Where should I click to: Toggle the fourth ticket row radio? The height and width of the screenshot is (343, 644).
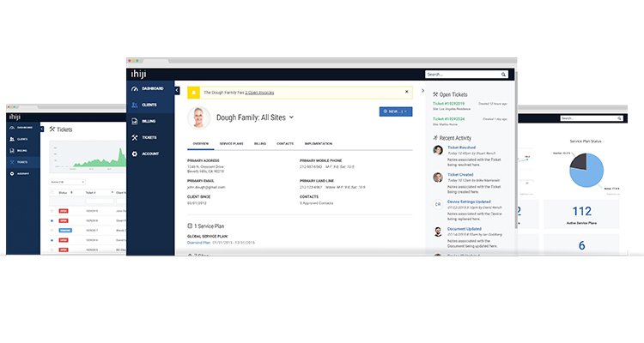tap(52, 240)
